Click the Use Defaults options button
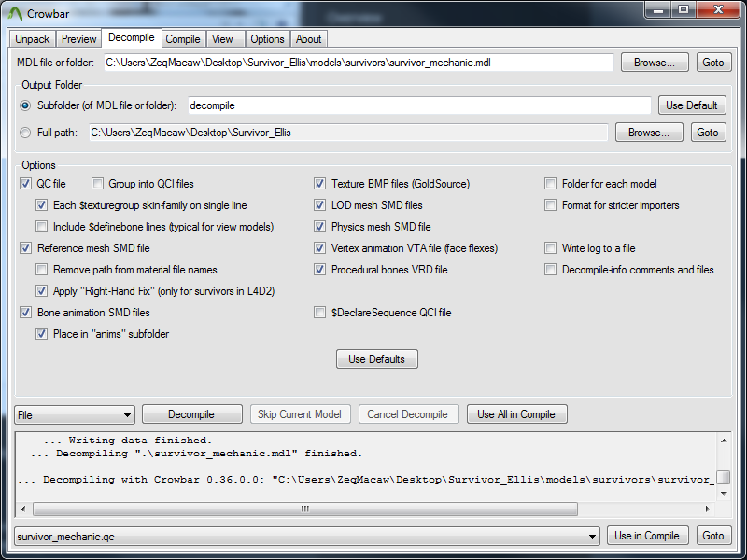The height and width of the screenshot is (560, 747). pos(377,359)
